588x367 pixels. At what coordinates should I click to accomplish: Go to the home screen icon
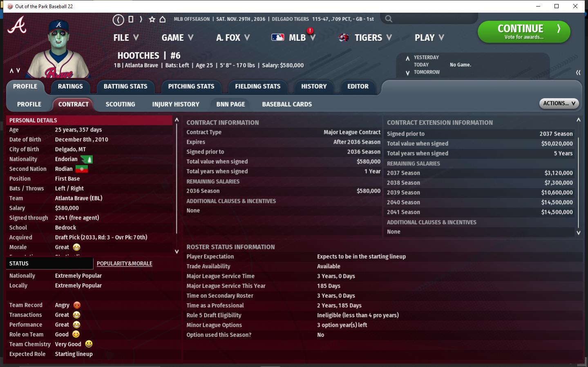(x=163, y=19)
